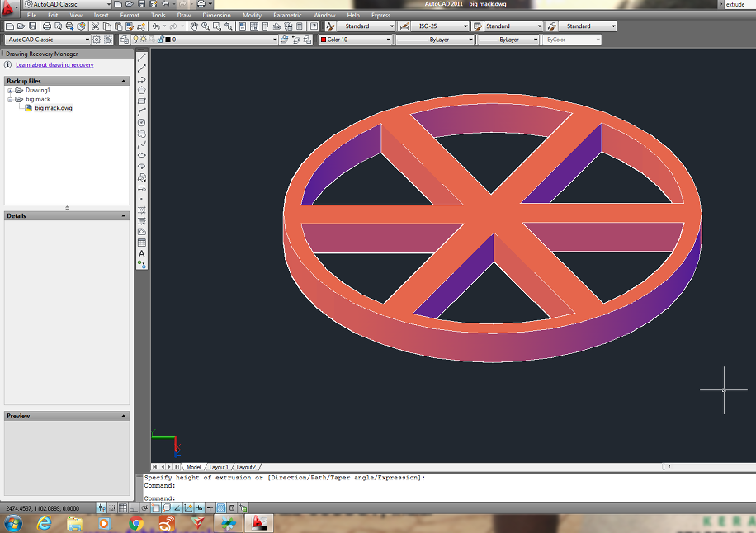This screenshot has height=533, width=756.
Task: Select the Hatch draw tool
Action: tap(142, 210)
